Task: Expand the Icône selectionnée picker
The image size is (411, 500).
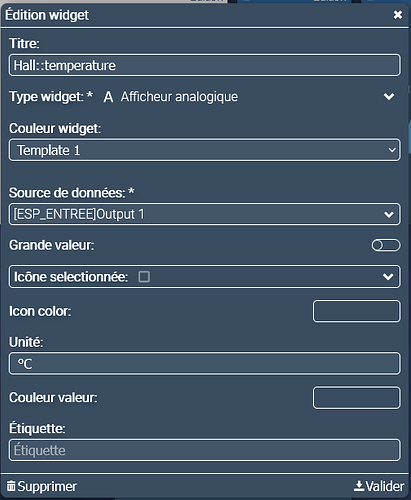Action: [x=205, y=277]
